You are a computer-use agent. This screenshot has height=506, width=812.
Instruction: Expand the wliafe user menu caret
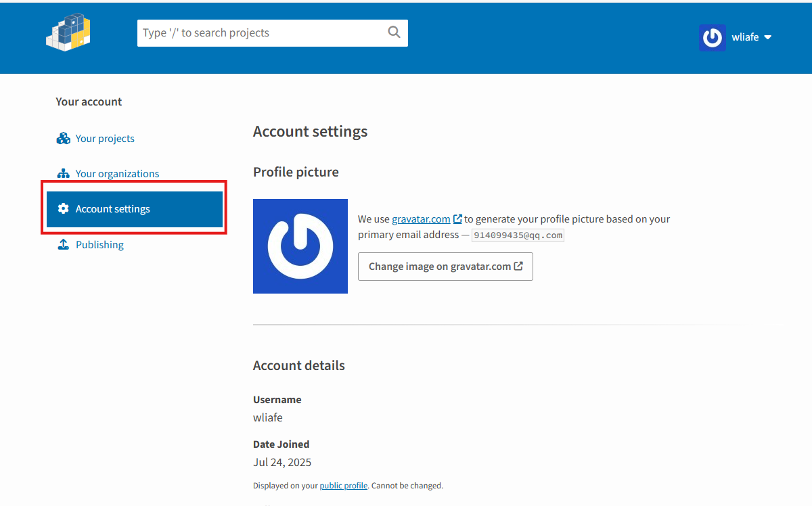(768, 38)
